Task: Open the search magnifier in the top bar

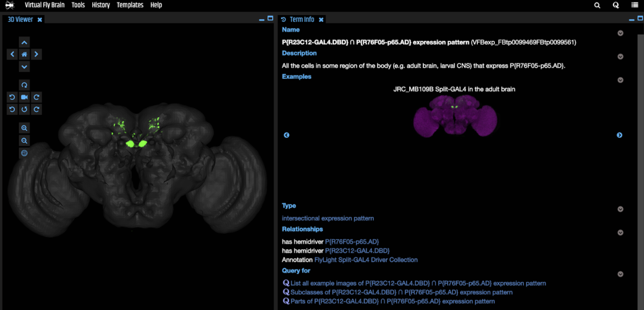Action: [x=597, y=5]
